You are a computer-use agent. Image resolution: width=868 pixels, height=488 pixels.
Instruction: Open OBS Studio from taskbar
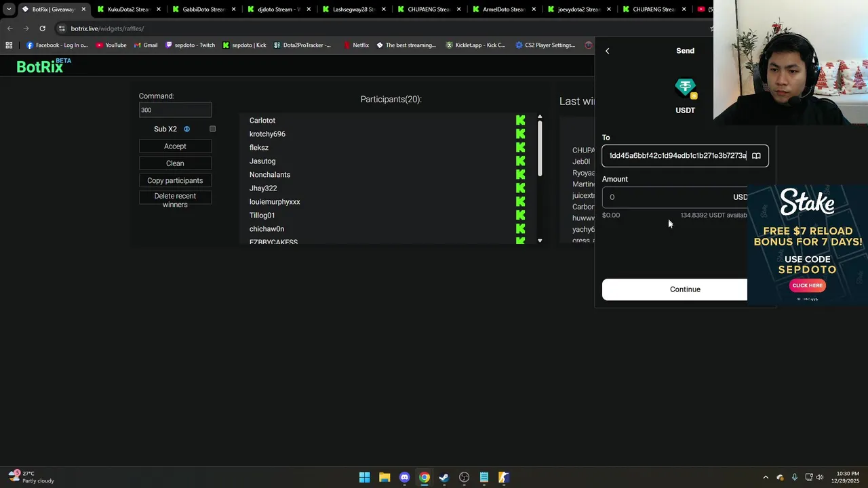pyautogui.click(x=464, y=477)
